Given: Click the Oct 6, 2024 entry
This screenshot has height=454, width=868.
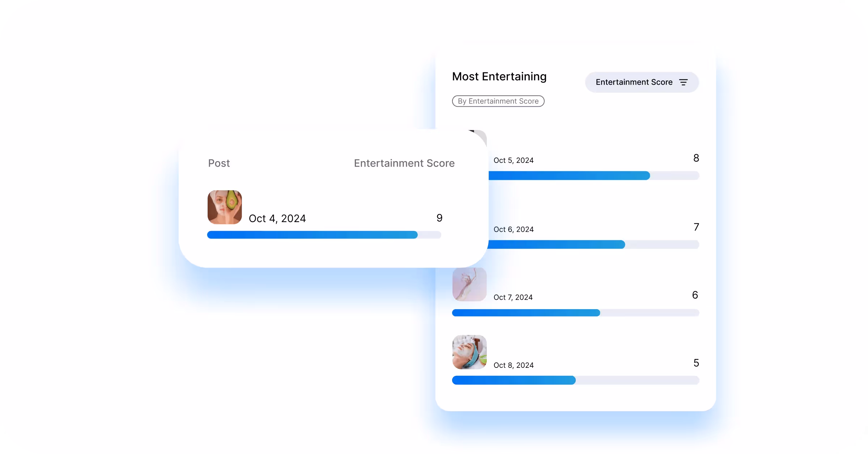Looking at the screenshot, I should click(x=514, y=229).
